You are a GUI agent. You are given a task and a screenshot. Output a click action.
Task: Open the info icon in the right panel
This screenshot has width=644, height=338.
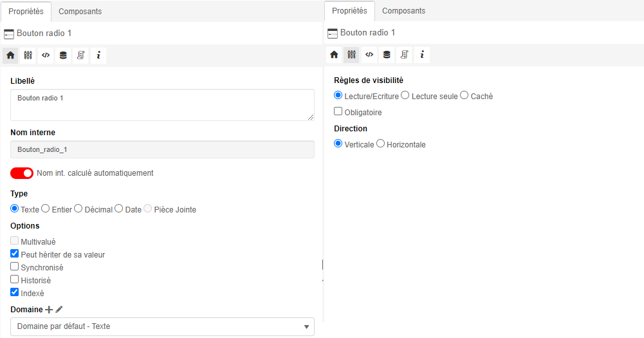(422, 55)
